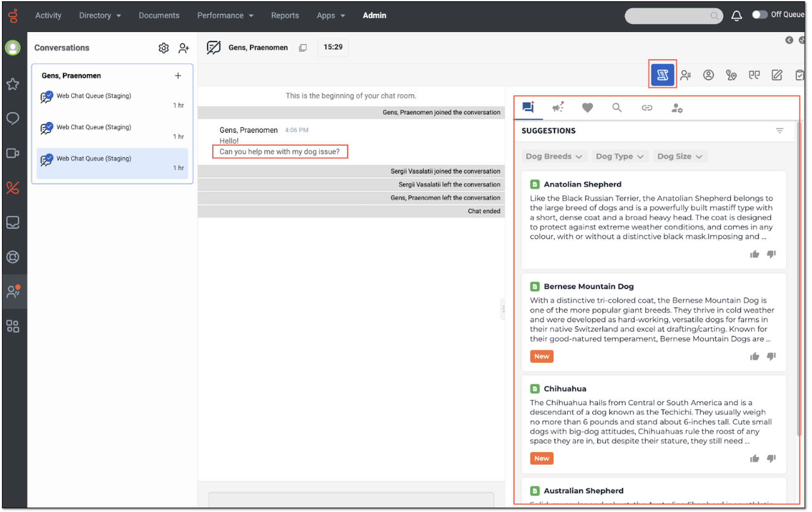812x512 pixels.
Task: Click the add person icon in Conversations
Action: click(184, 48)
